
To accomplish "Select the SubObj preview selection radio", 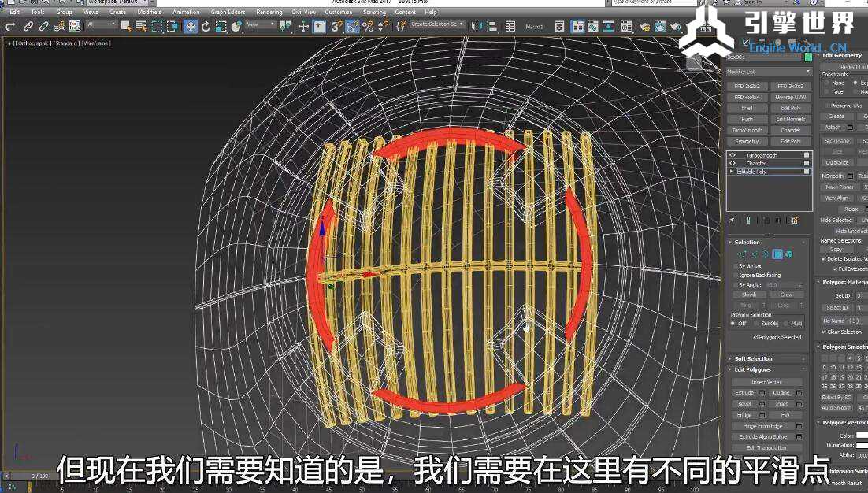I will click(x=756, y=323).
